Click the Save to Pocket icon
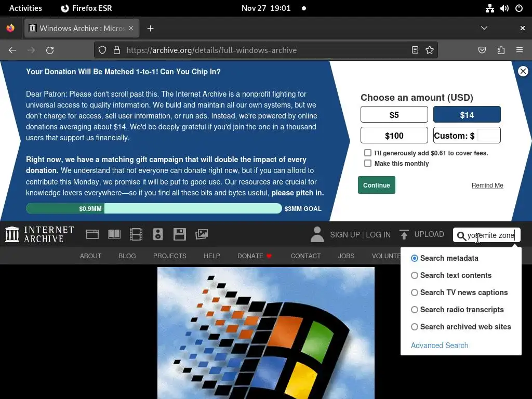This screenshot has height=399, width=532. pyautogui.click(x=482, y=50)
